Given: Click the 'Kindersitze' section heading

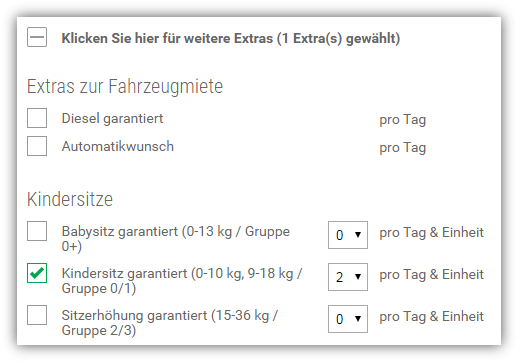Looking at the screenshot, I should 70,199.
